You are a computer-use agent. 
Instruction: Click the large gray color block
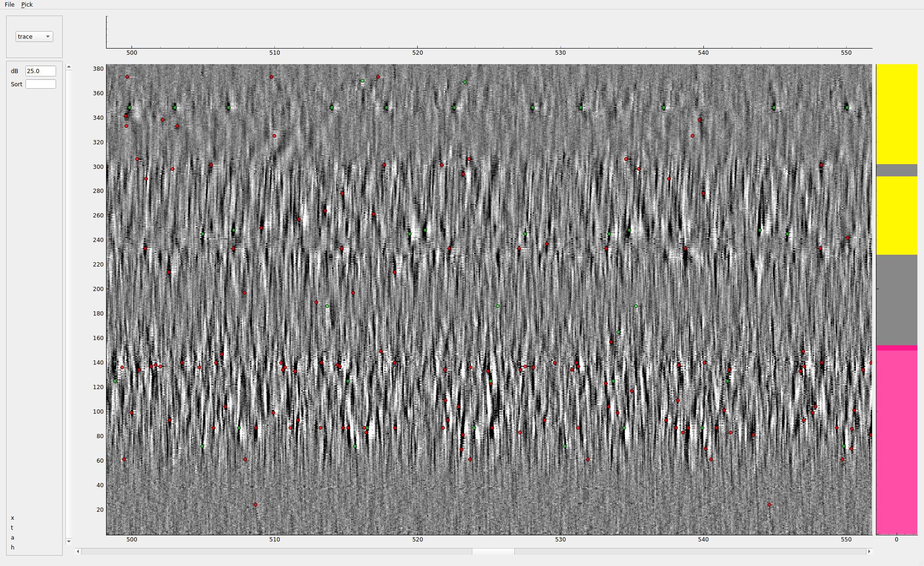896,300
